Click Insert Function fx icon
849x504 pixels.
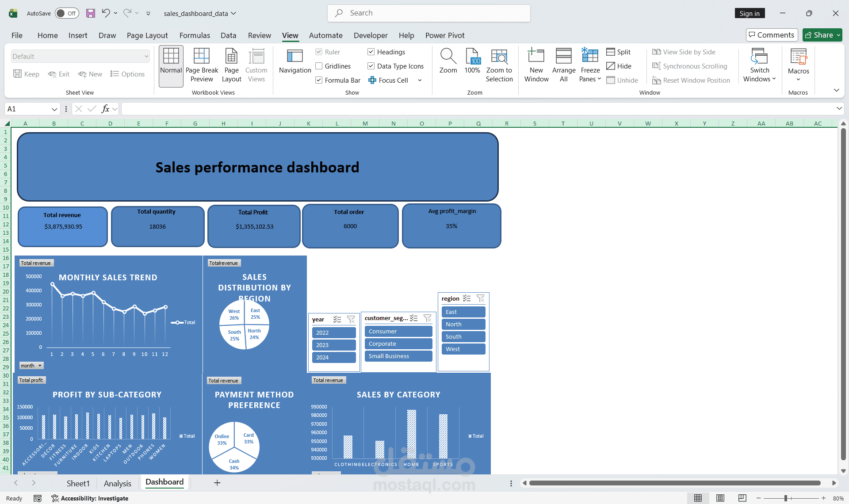coord(105,109)
